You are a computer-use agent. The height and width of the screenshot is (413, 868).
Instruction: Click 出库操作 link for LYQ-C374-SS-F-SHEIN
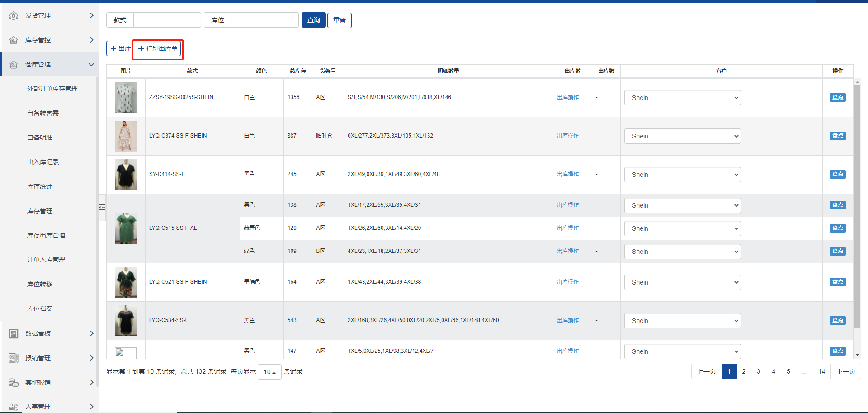coord(567,136)
